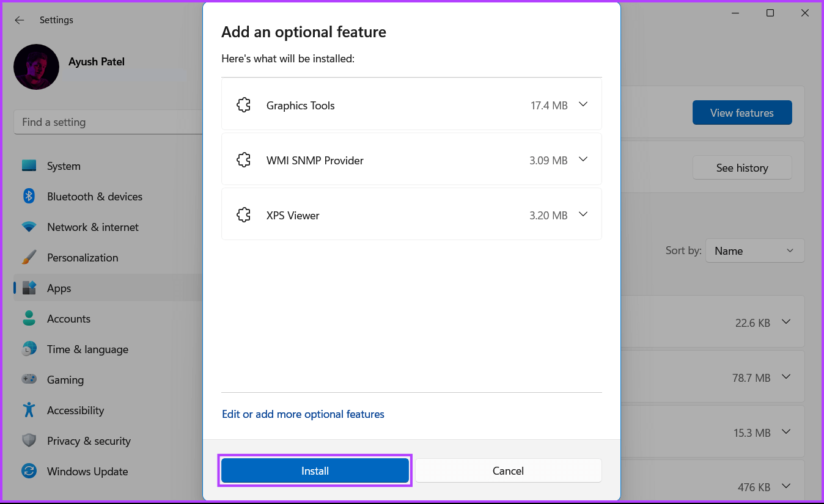Expand the 476 KB feature row

pos(786,487)
